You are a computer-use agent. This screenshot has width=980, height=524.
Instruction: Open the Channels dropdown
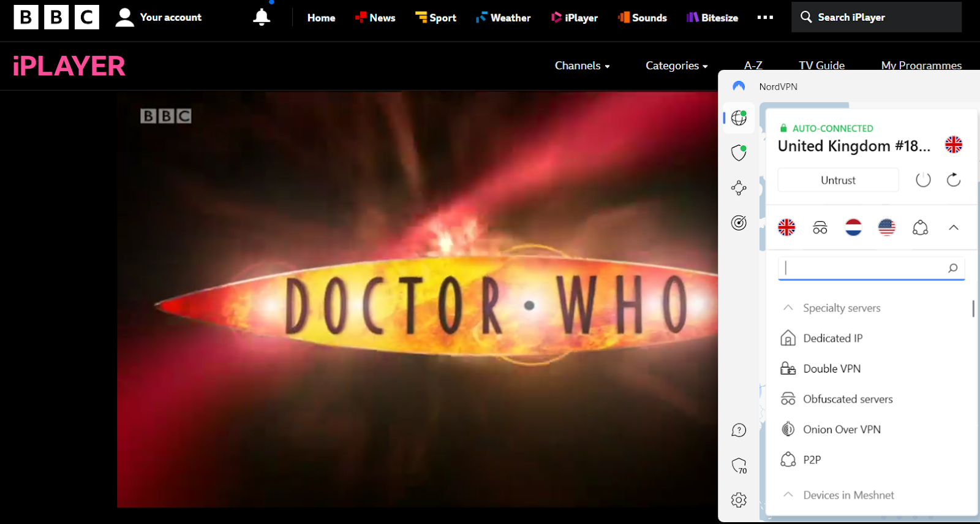coord(582,66)
